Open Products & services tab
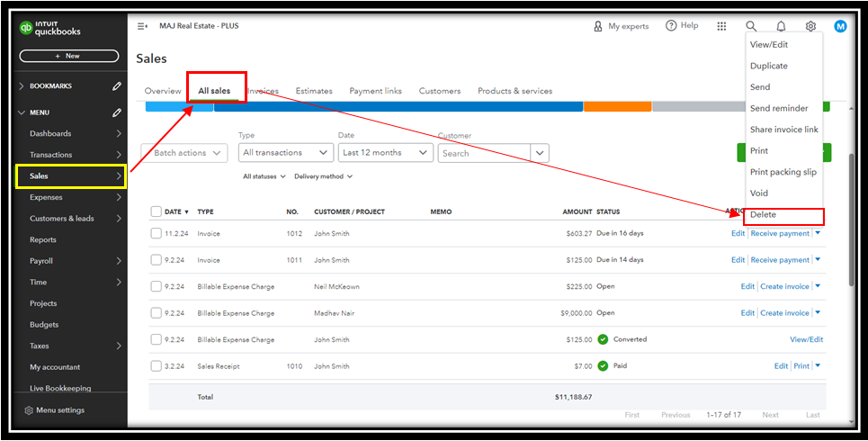 pyautogui.click(x=515, y=91)
